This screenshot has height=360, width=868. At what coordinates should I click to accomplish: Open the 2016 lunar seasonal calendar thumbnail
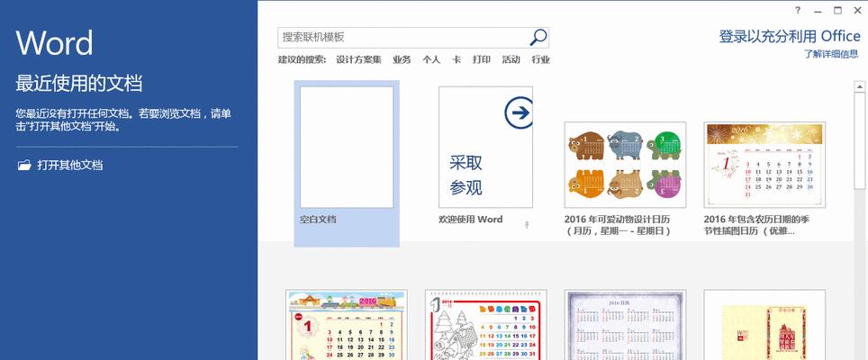764,165
